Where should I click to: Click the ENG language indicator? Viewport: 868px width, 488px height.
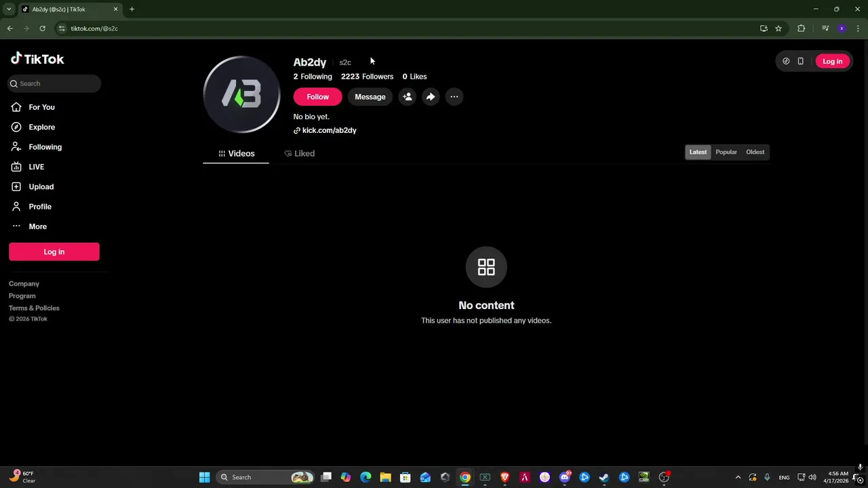tap(784, 477)
